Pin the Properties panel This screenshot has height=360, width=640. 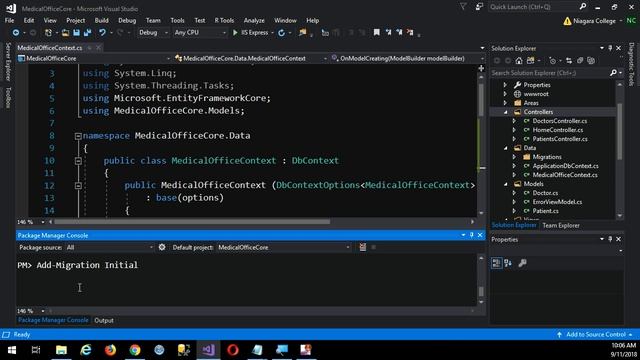pos(610,239)
